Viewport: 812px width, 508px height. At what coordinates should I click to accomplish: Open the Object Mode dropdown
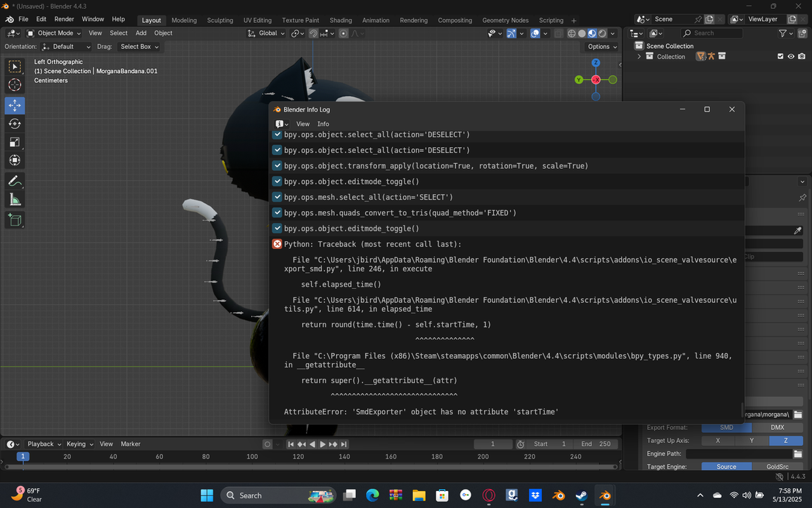point(55,33)
